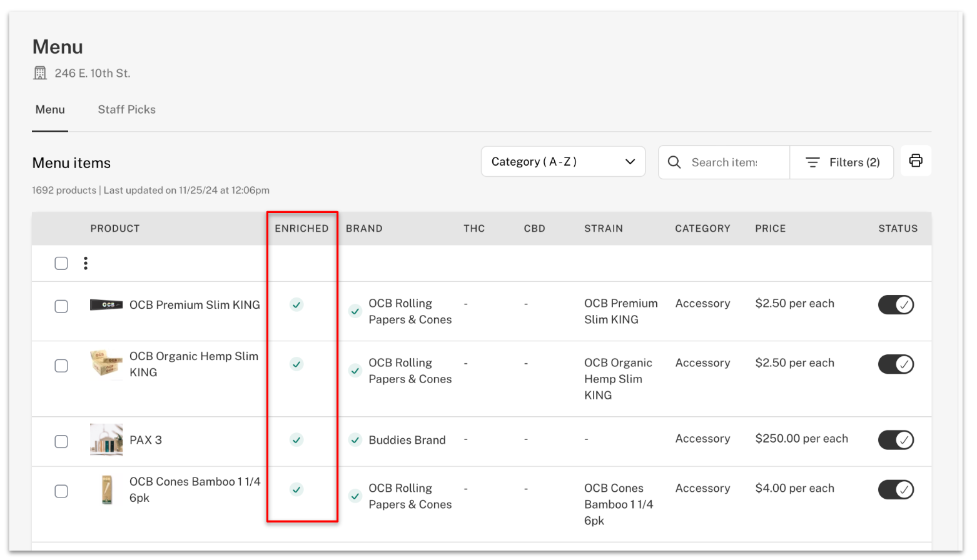Viewport: 977px width, 560px height.
Task: Open OCB Premium Slim KING product thumbnail
Action: pos(106,305)
